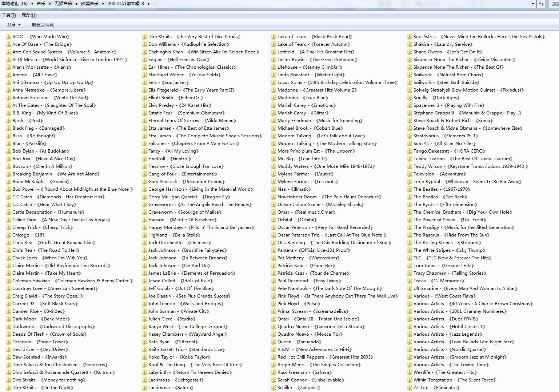Click the John Lennon Walls and Bridges folder icon
The image size is (559, 392).
click(144, 304)
